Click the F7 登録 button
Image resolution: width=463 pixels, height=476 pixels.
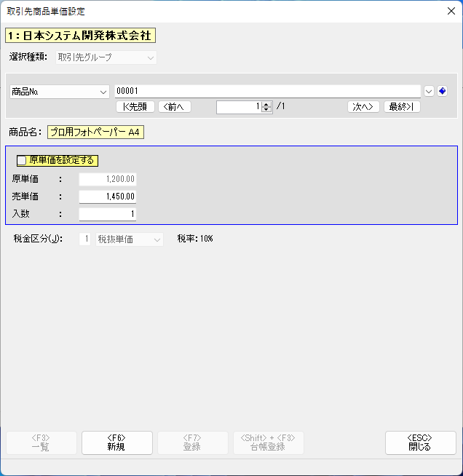pos(193,443)
